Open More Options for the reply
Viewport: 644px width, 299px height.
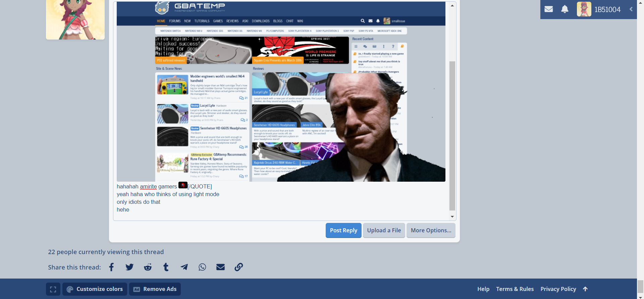(431, 230)
